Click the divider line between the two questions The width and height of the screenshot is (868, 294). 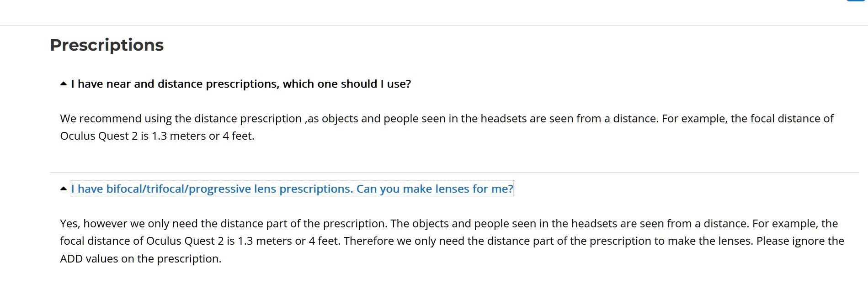tap(454, 172)
